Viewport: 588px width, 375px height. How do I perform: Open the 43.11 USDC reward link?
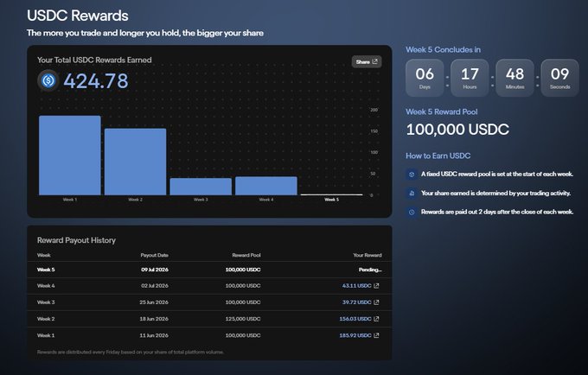[356, 286]
